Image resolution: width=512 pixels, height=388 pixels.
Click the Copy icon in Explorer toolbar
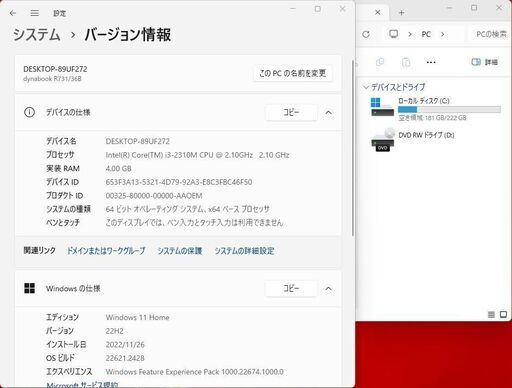click(380, 62)
